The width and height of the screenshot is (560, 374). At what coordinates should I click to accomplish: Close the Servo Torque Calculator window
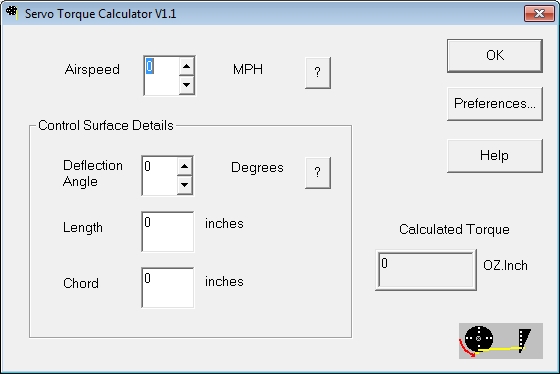[539, 14]
